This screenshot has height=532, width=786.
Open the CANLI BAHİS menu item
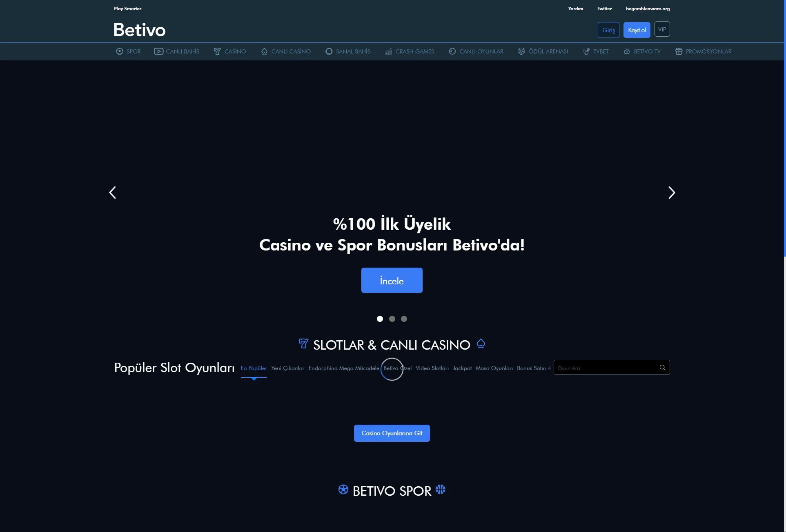[177, 51]
